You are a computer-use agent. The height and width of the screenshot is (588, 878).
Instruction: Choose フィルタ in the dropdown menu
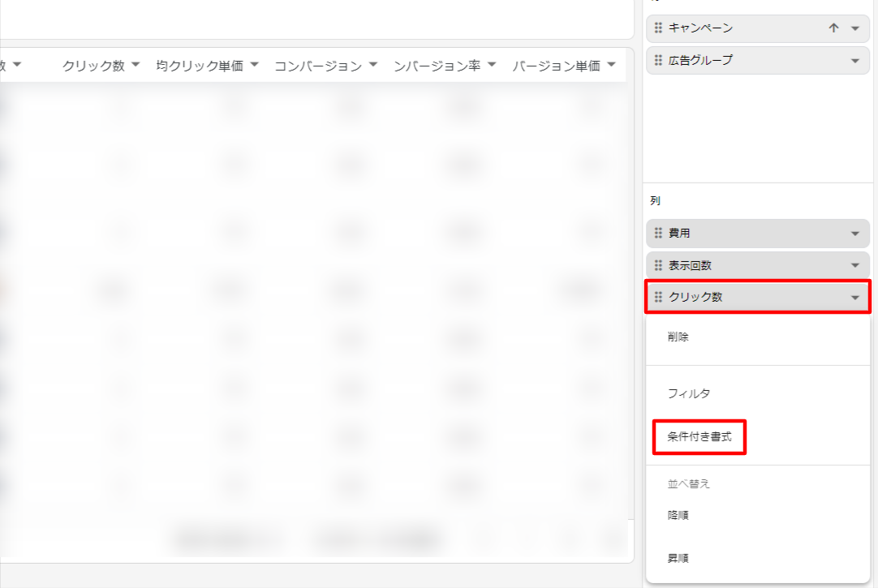pyautogui.click(x=689, y=394)
